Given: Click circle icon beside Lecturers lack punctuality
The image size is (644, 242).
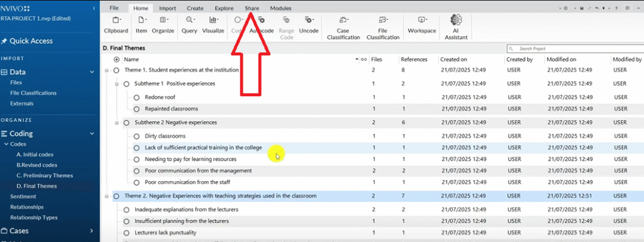Looking at the screenshot, I should (126, 233).
